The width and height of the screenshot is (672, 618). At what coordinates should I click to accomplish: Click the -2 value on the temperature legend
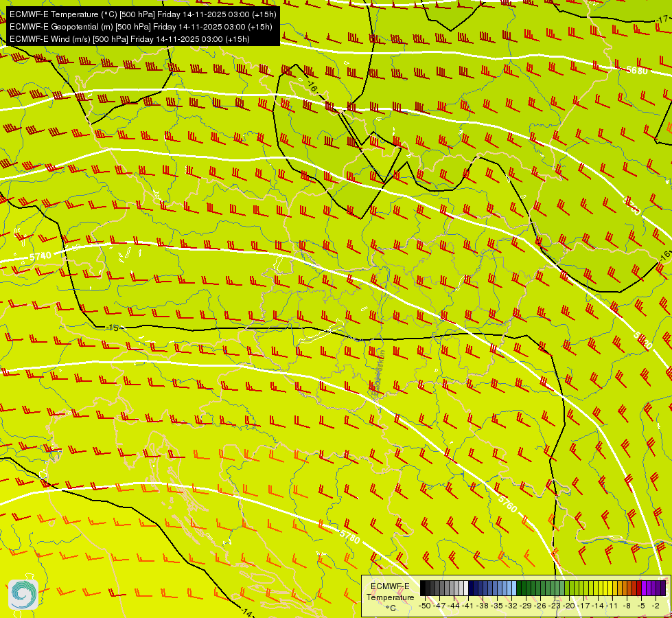tap(656, 606)
